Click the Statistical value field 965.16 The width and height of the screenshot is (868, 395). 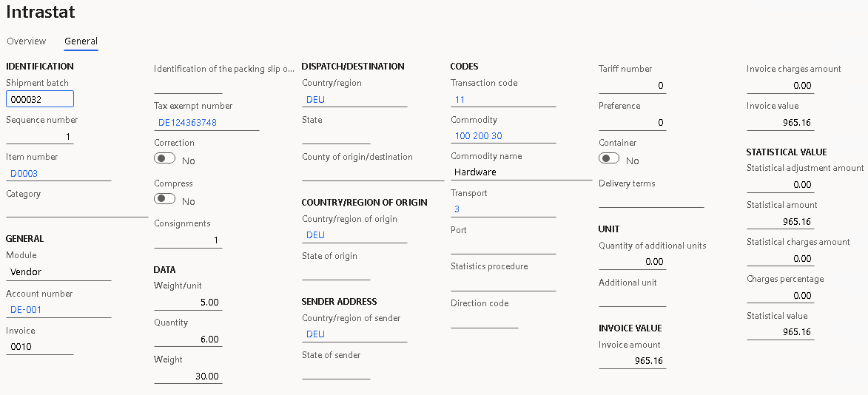pos(780,333)
